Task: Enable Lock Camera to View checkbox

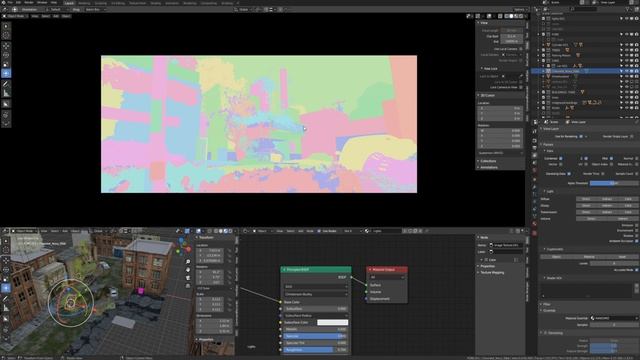Action: tap(521, 87)
